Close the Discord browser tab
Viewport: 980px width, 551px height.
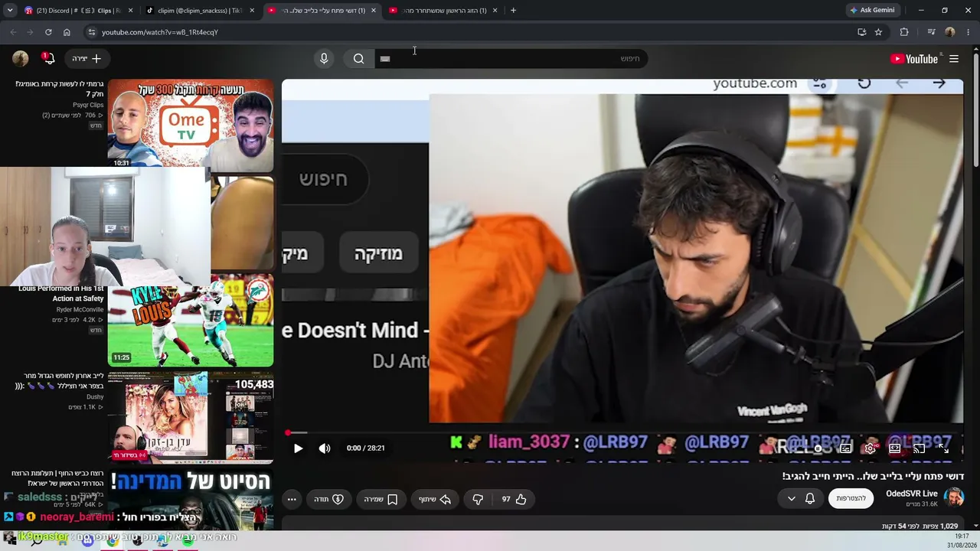point(131,11)
